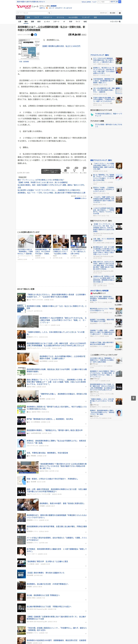138x644 pixels.
Task: Click the Yahoo! JAPAN news logo
Action: point(27,7)
